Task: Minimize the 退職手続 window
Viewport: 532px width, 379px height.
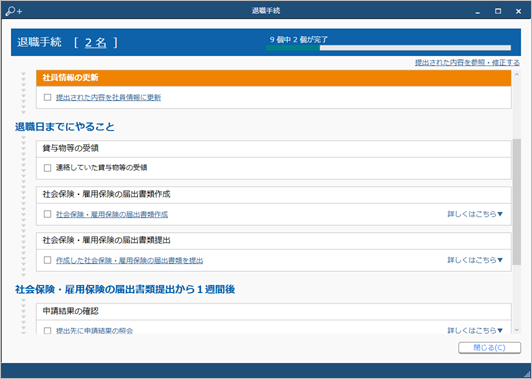Action: pyautogui.click(x=478, y=12)
